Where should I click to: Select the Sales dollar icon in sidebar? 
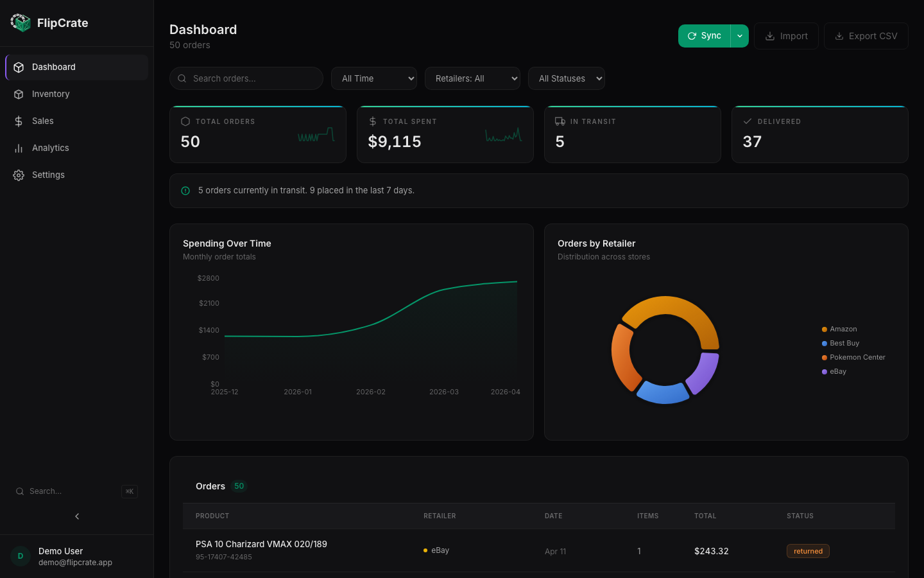[x=20, y=121]
